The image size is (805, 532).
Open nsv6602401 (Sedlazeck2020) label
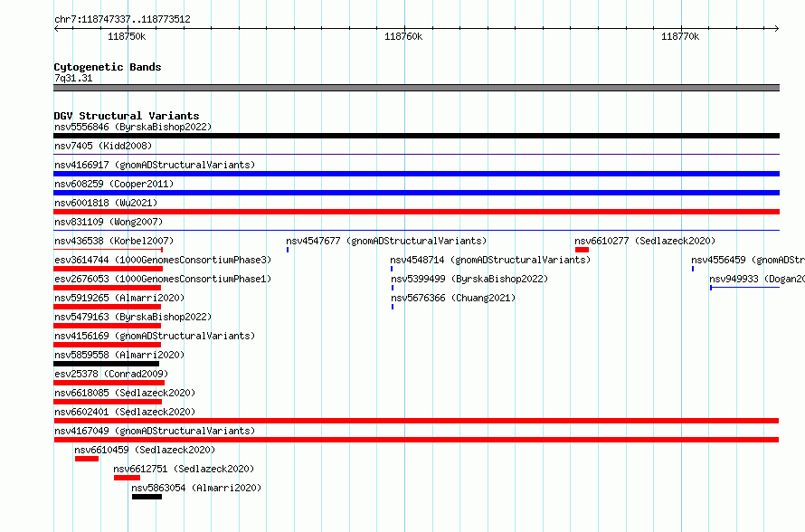[125, 412]
